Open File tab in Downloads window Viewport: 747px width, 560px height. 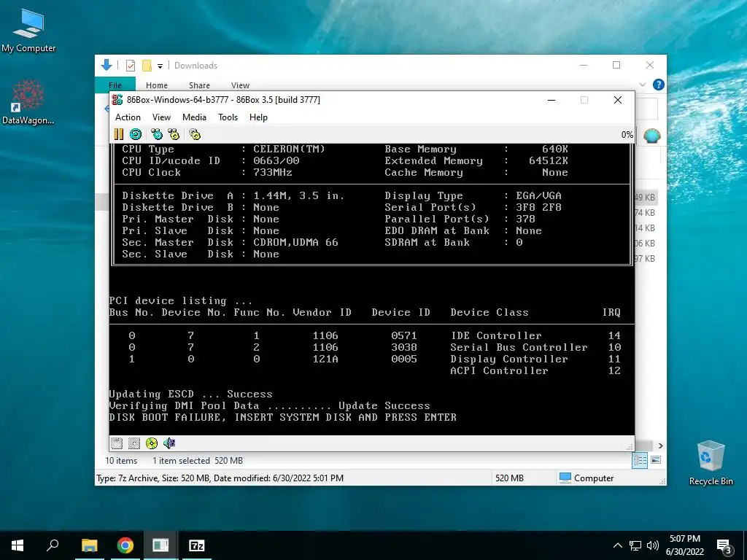point(115,85)
